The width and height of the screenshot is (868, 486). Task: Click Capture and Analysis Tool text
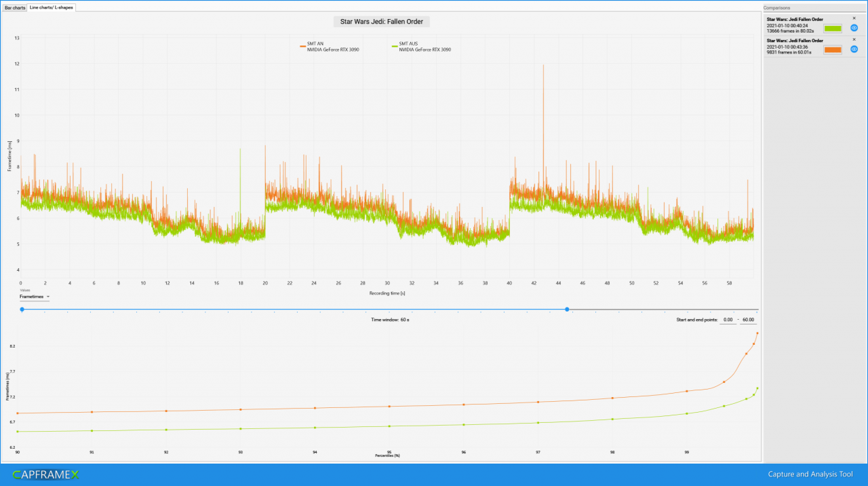[810, 474]
